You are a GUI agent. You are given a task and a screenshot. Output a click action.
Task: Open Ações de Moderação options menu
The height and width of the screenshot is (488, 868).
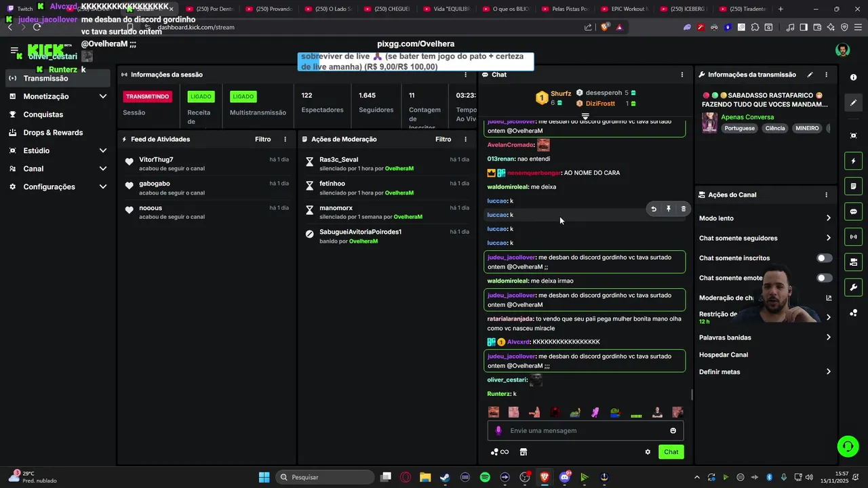click(x=465, y=139)
